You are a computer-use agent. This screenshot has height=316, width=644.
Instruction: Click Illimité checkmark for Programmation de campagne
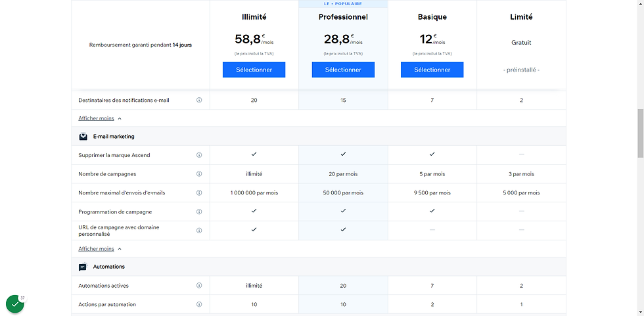coord(254,210)
